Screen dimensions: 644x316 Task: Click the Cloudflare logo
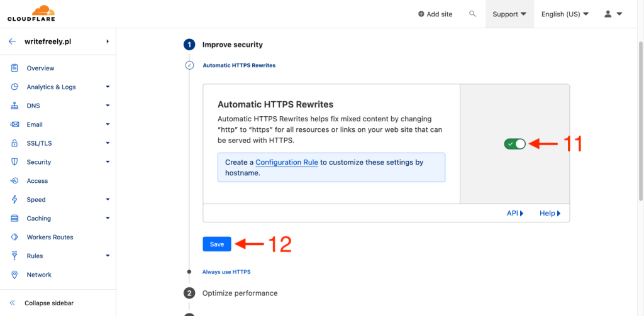click(x=31, y=13)
